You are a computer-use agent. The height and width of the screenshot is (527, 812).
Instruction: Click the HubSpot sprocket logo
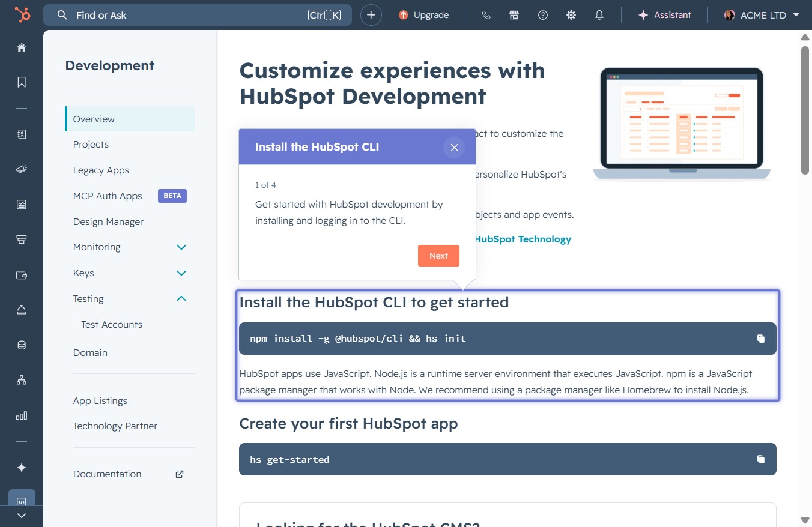click(22, 15)
